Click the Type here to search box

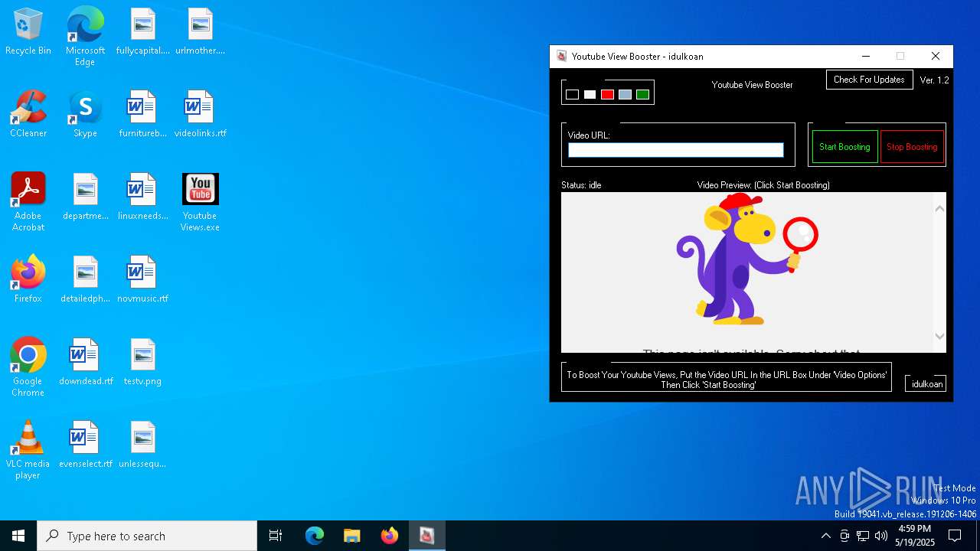coord(147,536)
